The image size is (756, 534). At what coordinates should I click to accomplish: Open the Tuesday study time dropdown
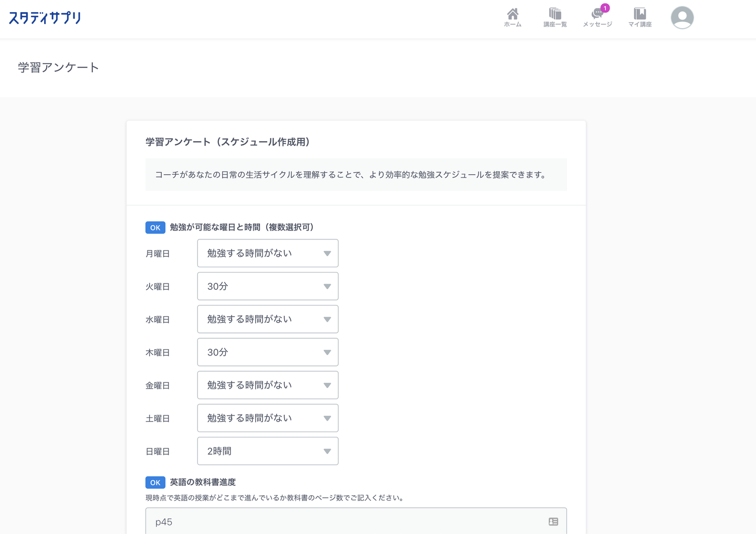(268, 286)
